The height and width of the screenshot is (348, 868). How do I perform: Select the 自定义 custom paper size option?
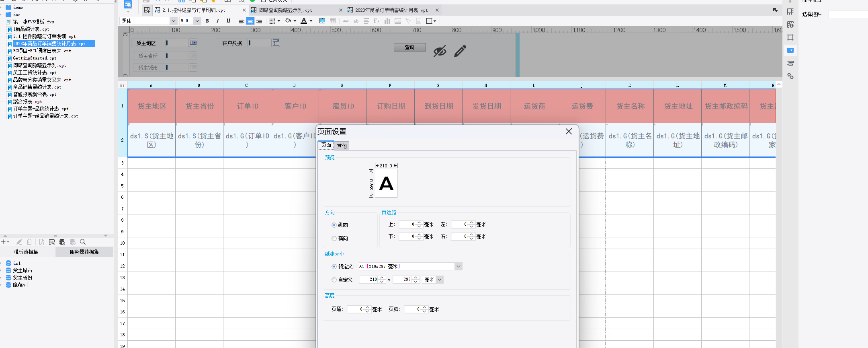(x=334, y=280)
